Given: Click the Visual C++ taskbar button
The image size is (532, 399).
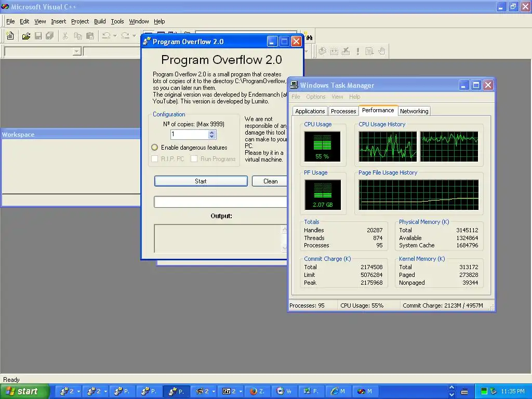Looking at the screenshot, I should 365,391.
